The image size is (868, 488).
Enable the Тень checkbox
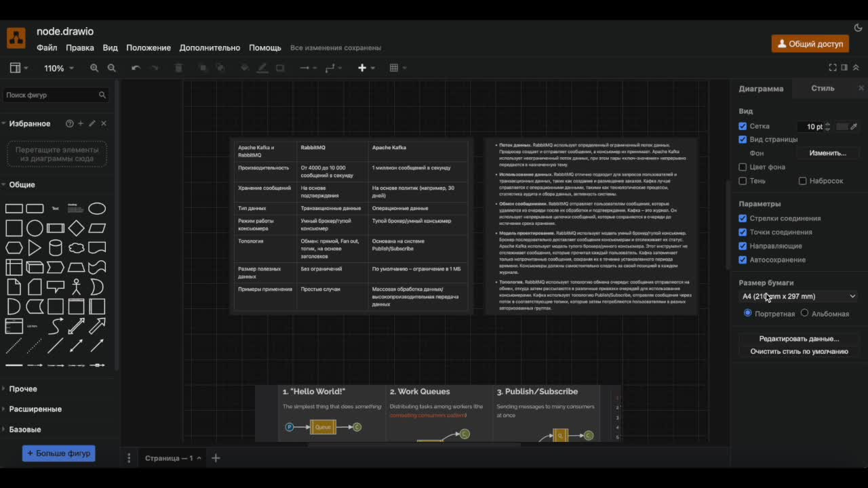(x=743, y=181)
